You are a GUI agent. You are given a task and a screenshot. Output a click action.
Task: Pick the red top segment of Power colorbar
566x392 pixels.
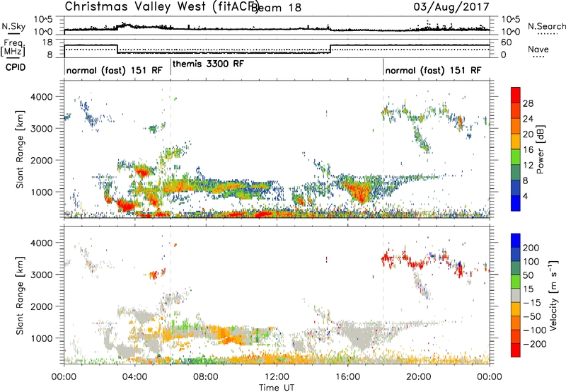point(516,95)
